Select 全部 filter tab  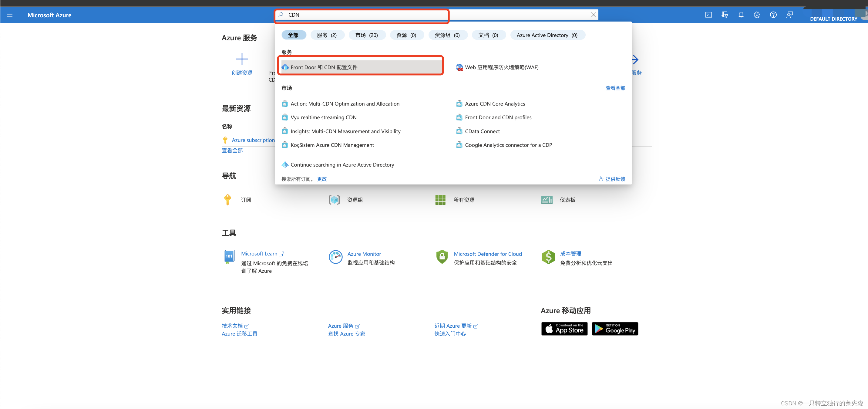tap(293, 35)
